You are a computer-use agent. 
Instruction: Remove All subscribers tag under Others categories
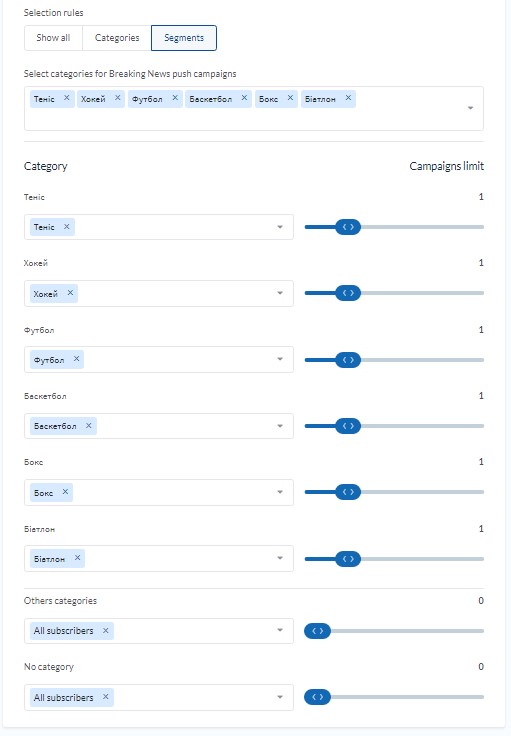coord(106,630)
